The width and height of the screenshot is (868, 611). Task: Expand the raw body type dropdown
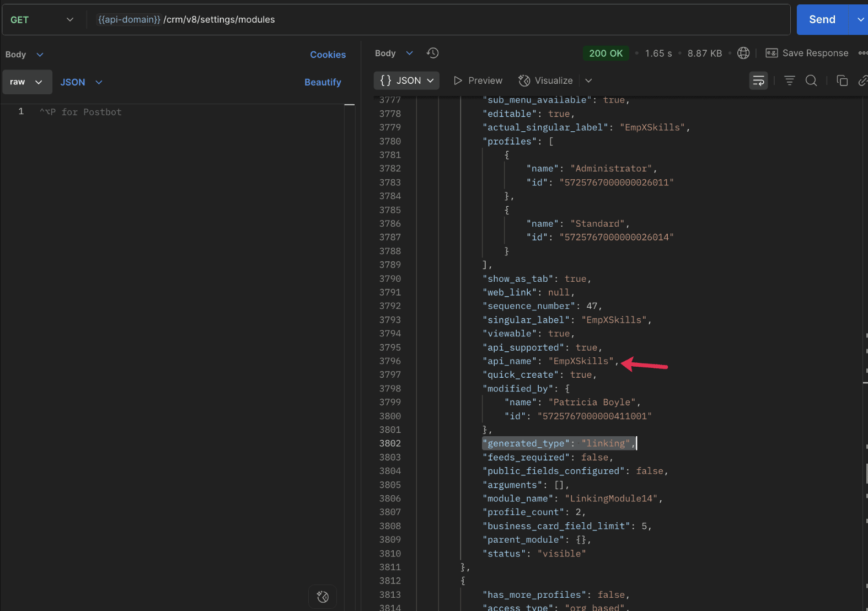click(26, 82)
